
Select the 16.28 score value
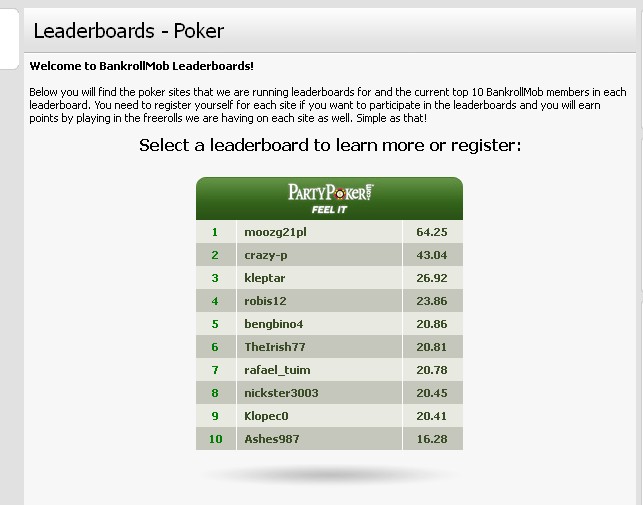pyautogui.click(x=432, y=439)
